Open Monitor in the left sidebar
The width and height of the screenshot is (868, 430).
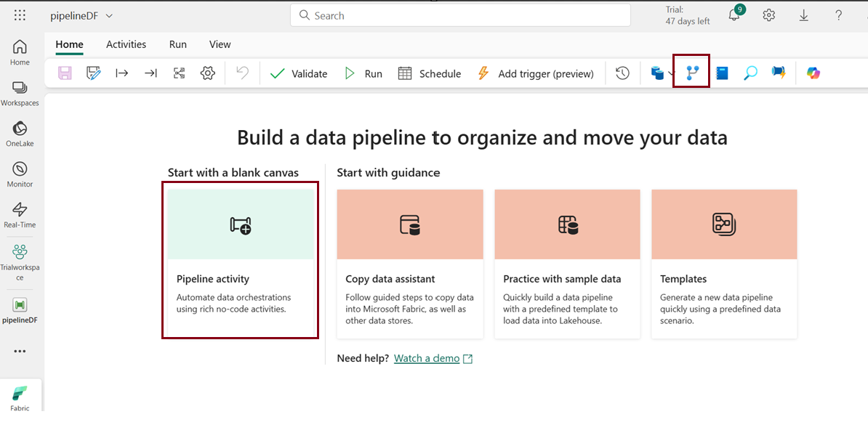[20, 175]
